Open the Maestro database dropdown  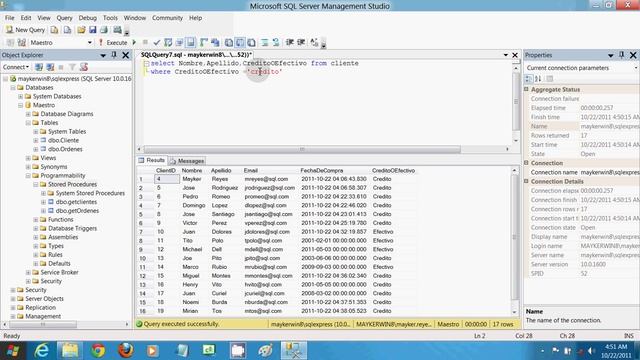click(89, 42)
